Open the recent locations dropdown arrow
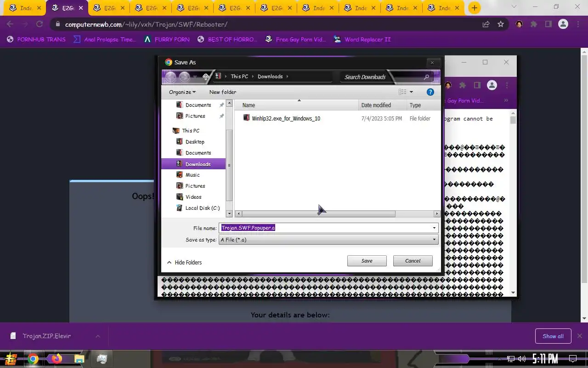The width and height of the screenshot is (588, 368). [x=196, y=77]
